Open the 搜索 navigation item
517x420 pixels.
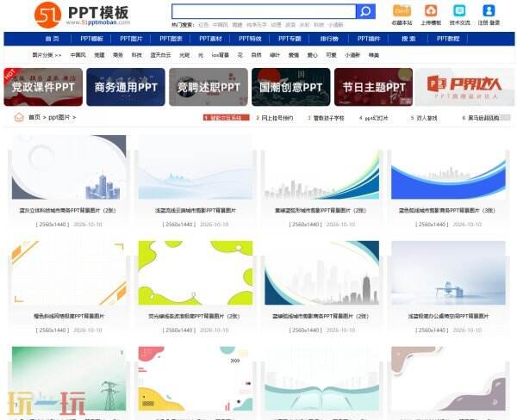(408, 39)
